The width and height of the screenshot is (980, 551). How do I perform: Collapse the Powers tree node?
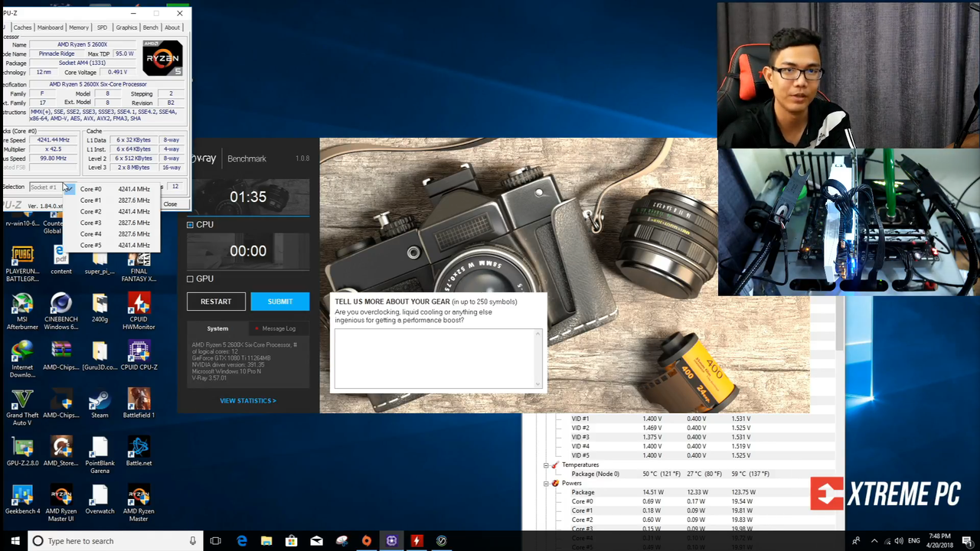(546, 484)
